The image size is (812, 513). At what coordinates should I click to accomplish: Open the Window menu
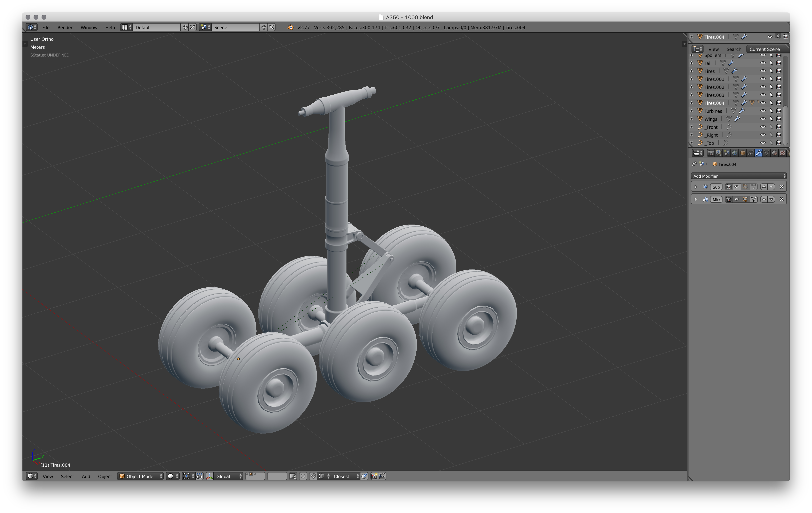89,27
